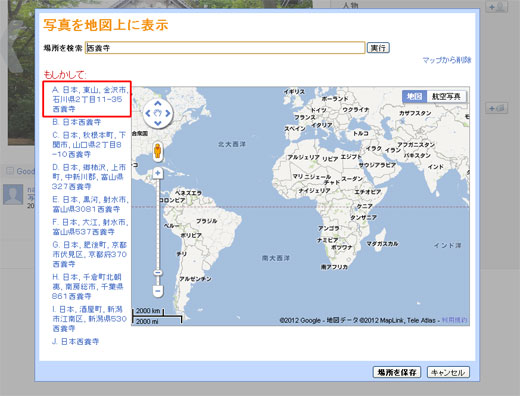Zoom in with the plus button
The image size is (520, 396).
click(x=158, y=173)
